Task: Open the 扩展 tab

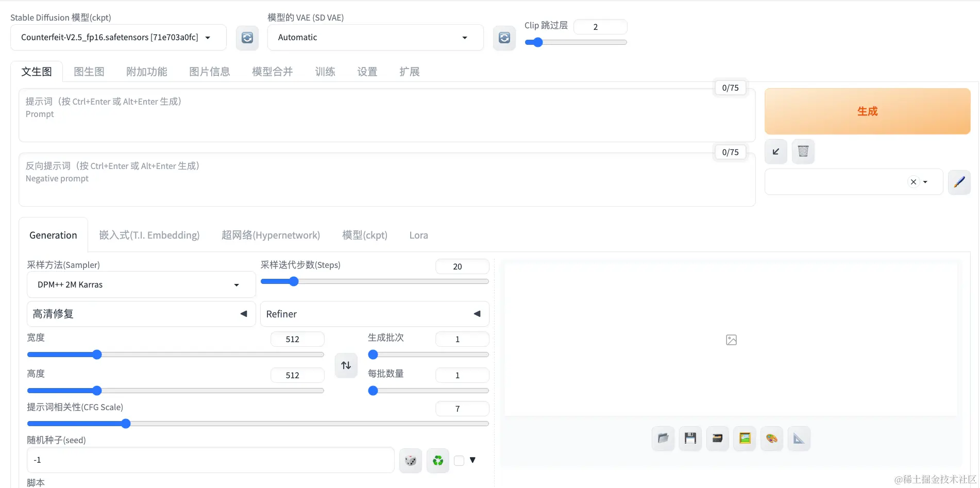Action: 410,72
